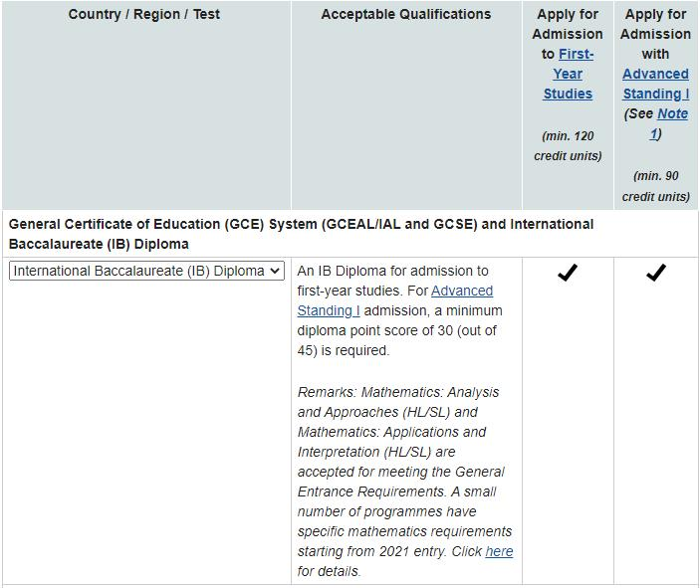Click the GCE System and IB Diploma section heading
Image resolution: width=700 pixels, height=588 pixels.
tap(301, 234)
